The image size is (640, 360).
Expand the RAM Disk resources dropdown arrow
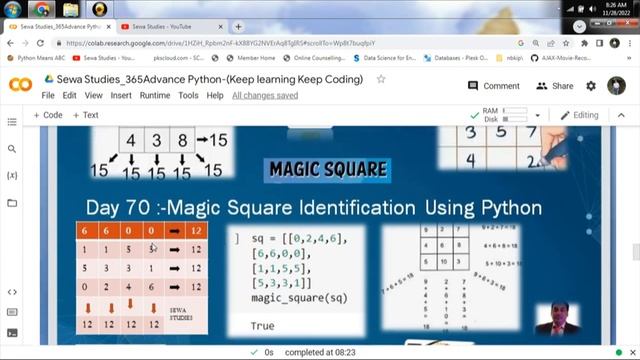538,116
